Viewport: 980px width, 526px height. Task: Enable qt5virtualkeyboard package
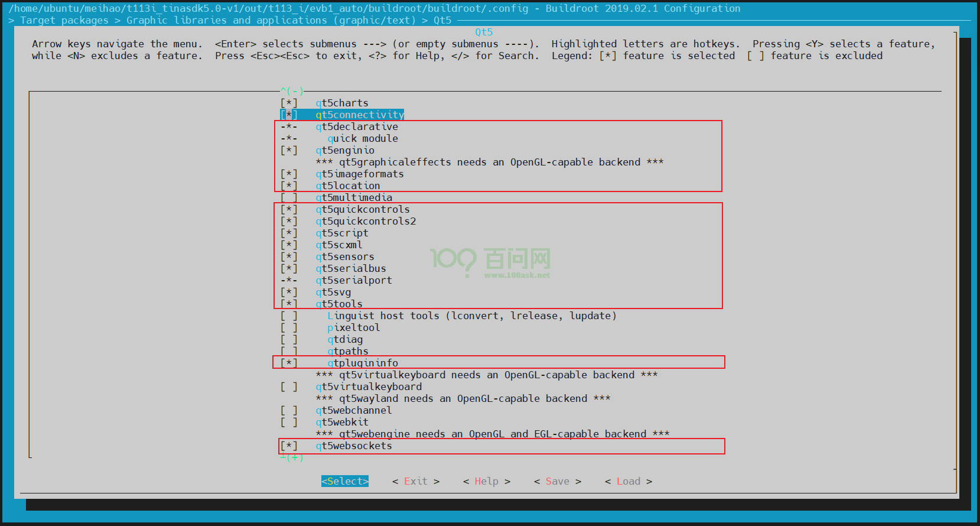(x=289, y=387)
